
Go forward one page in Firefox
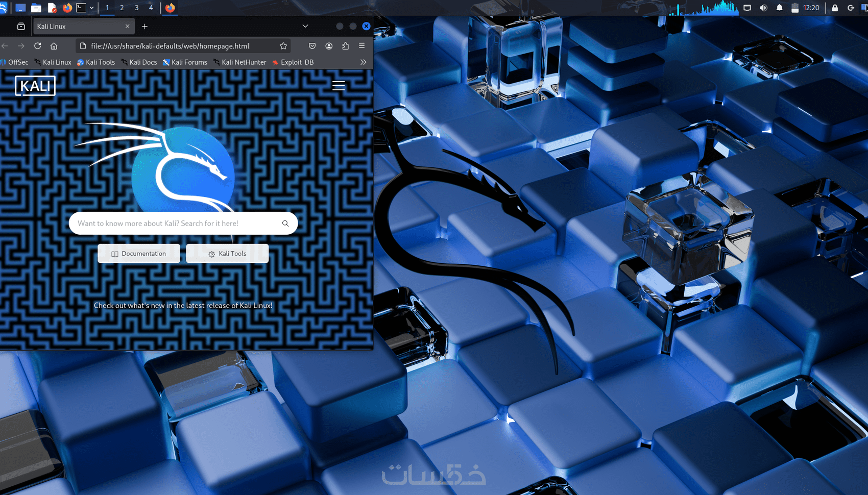[21, 46]
